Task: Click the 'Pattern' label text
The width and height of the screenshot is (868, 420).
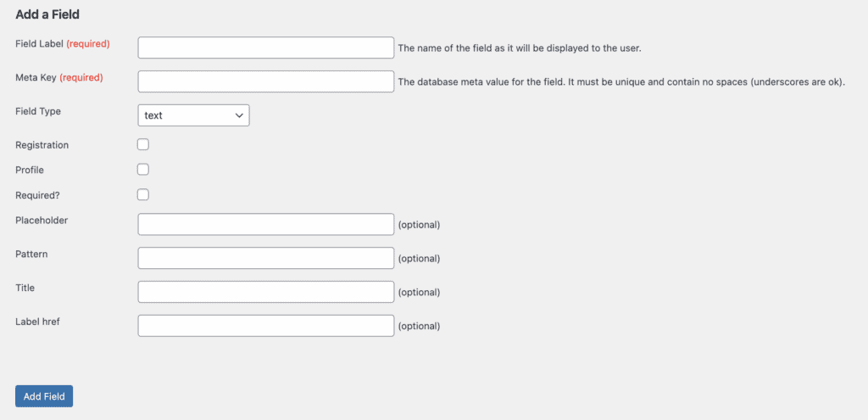Action: [x=31, y=254]
